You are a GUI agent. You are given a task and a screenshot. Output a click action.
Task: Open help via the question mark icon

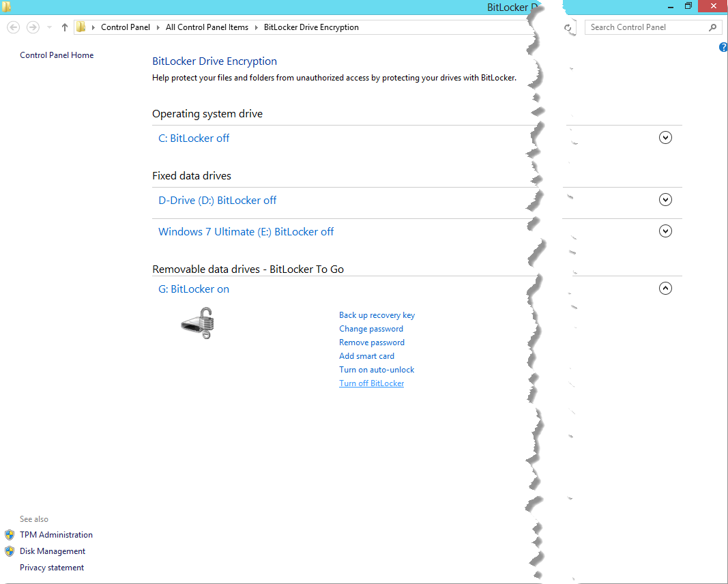click(723, 47)
